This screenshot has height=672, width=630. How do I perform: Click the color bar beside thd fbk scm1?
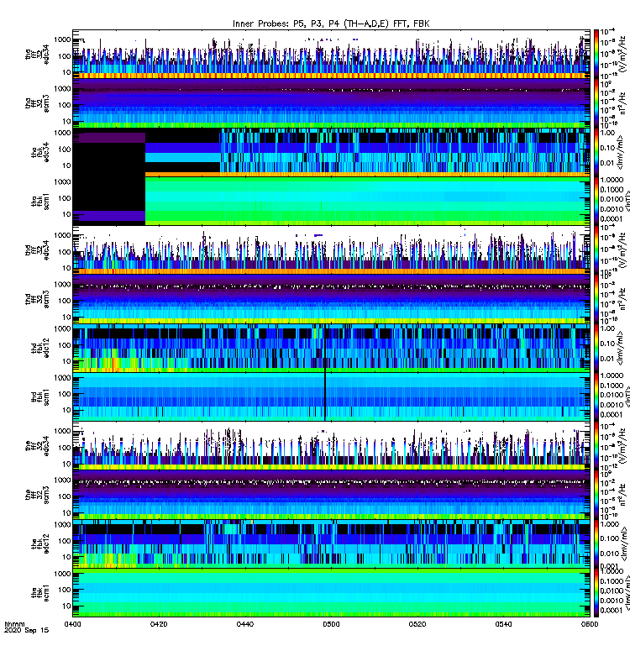point(596,397)
